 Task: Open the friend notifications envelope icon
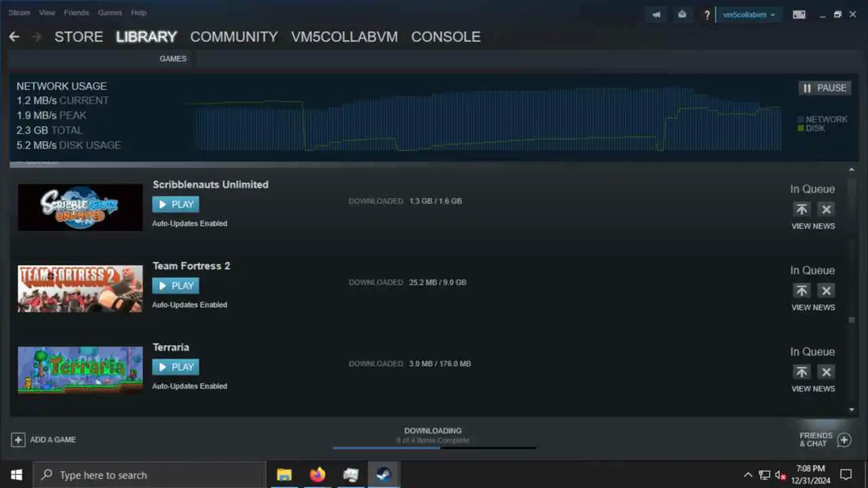pyautogui.click(x=682, y=14)
